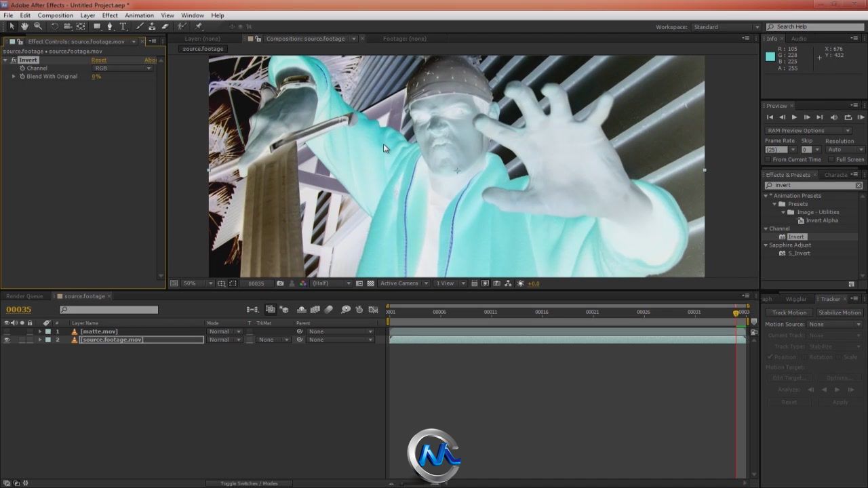Open the grid and guide options
Screen dimensions: 868x488
click(222, 283)
